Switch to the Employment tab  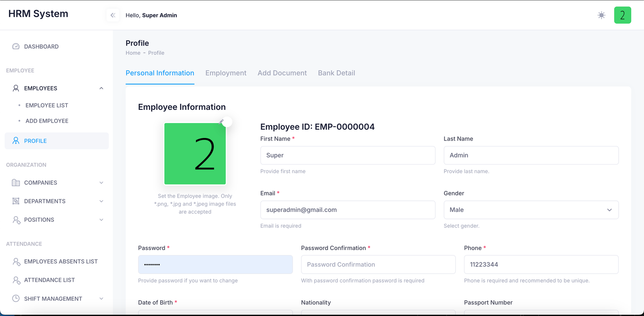click(226, 73)
